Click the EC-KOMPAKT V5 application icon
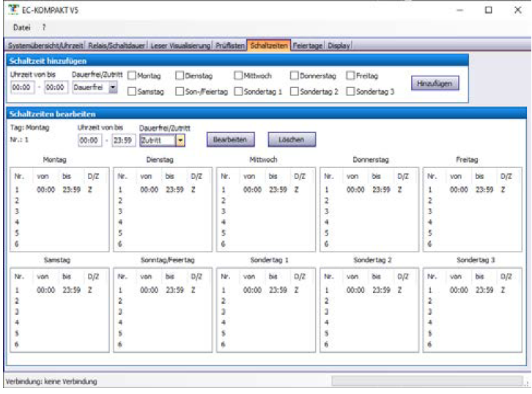 coord(14,10)
